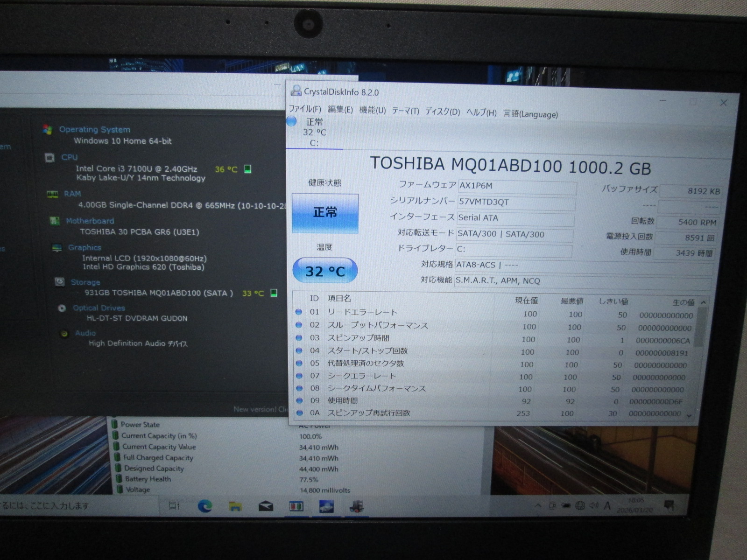Viewport: 747px width, 560px height.
Task: Click the CrystalDiskInfo title bar icon
Action: coord(296,91)
